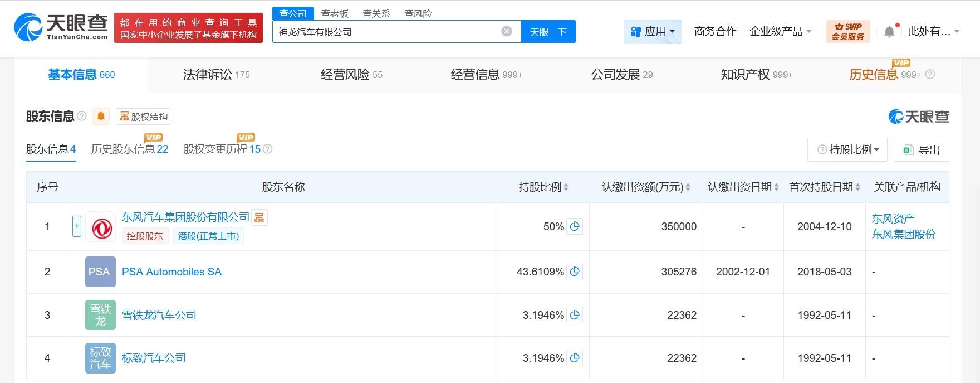
Task: Click help icon next to 股权变更历程
Action: pos(268,149)
